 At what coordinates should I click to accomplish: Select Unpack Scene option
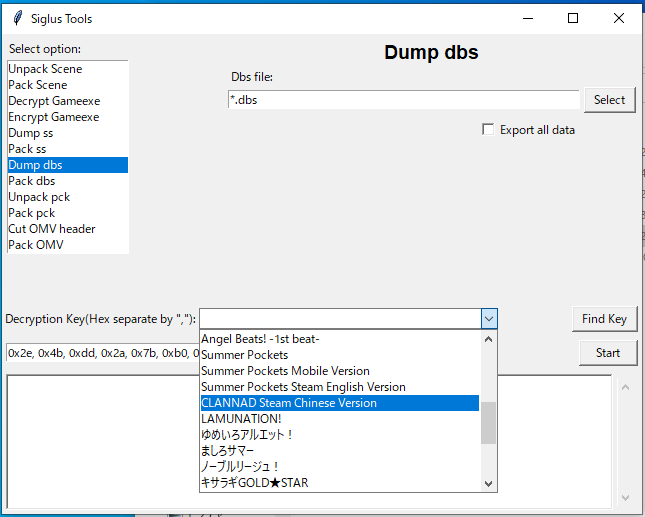point(68,69)
